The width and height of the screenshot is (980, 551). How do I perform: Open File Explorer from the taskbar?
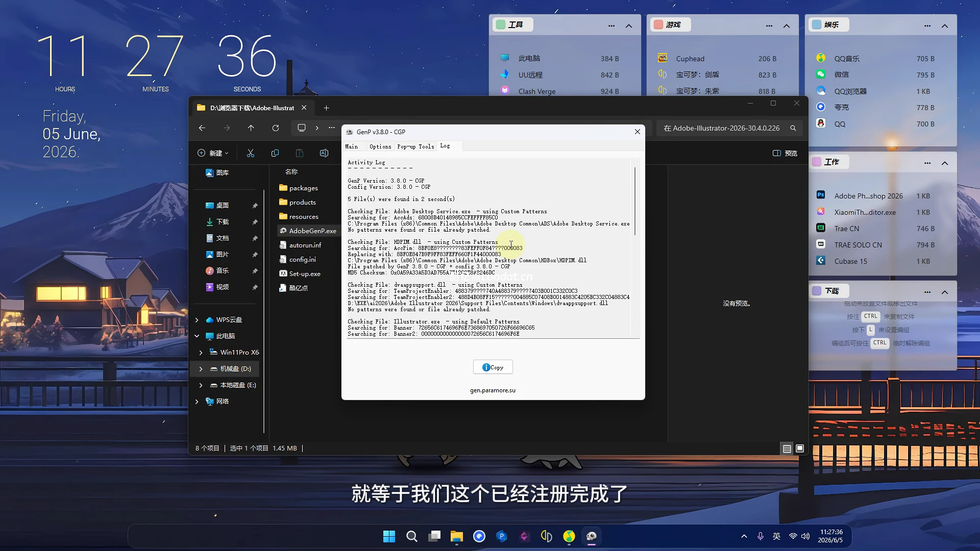(456, 536)
